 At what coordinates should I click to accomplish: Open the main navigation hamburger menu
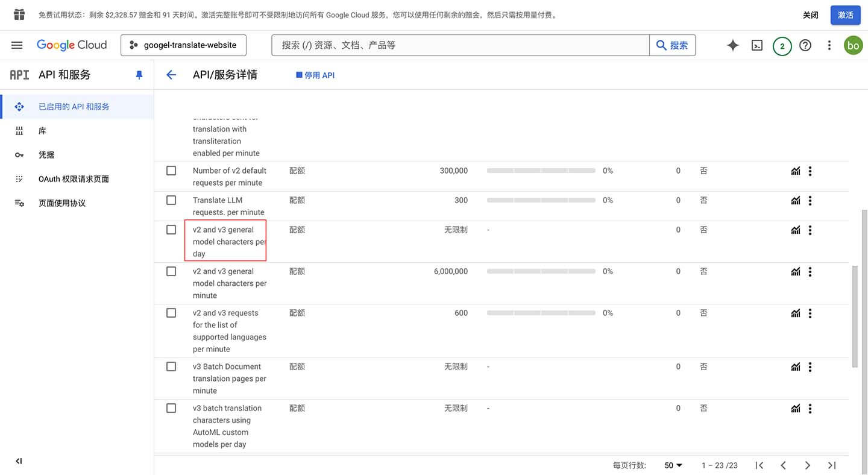coord(17,45)
